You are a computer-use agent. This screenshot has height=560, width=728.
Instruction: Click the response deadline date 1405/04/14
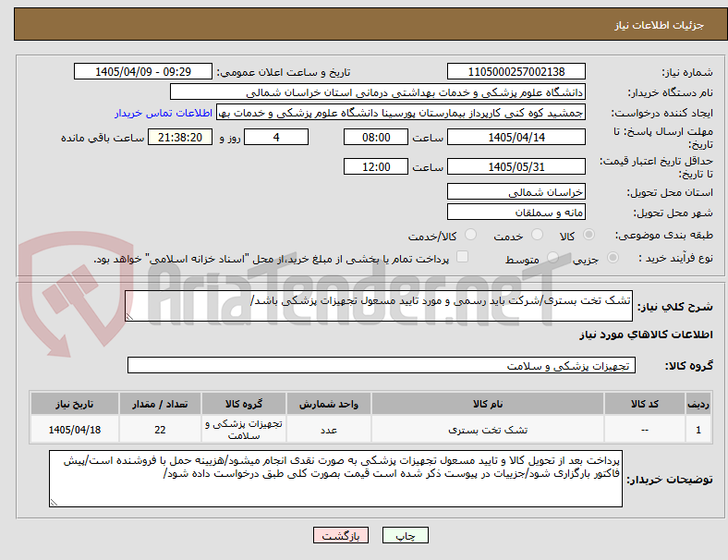[516, 137]
